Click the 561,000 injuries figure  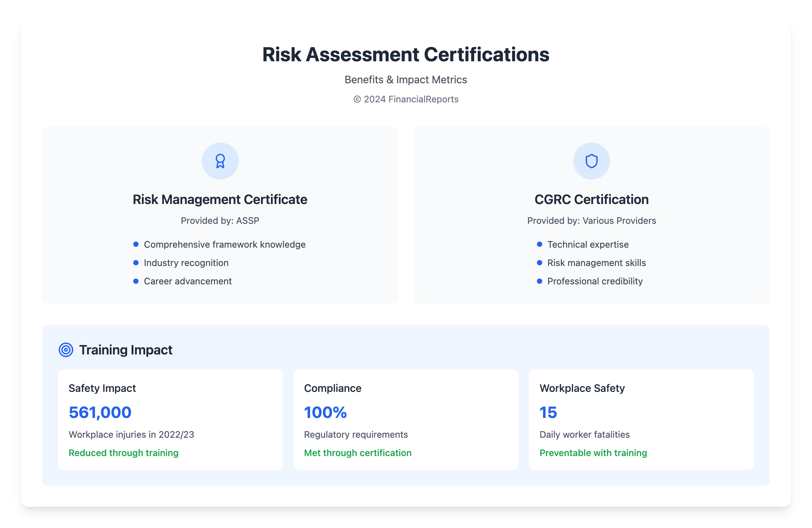pos(100,412)
